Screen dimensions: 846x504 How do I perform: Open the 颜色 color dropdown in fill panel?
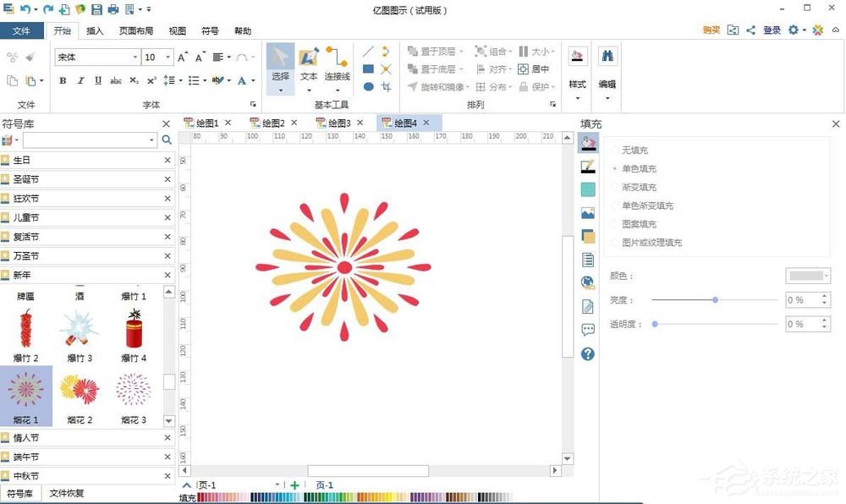(807, 275)
